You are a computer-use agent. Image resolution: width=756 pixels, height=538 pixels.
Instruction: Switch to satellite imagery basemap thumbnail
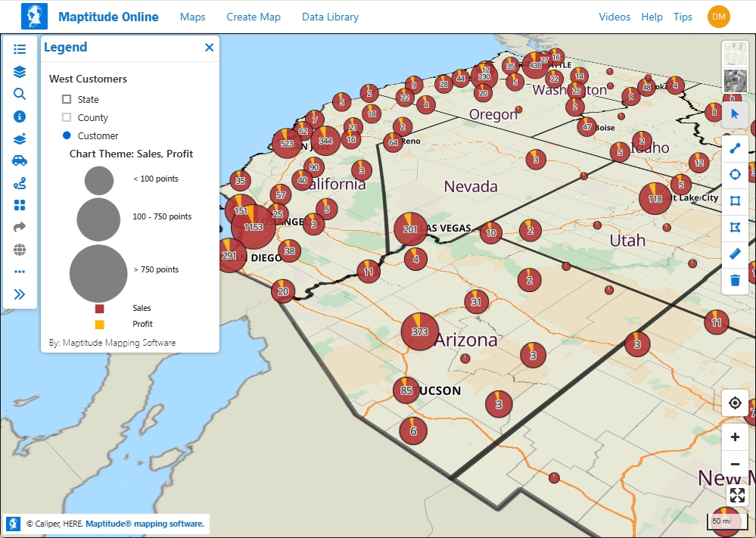735,80
